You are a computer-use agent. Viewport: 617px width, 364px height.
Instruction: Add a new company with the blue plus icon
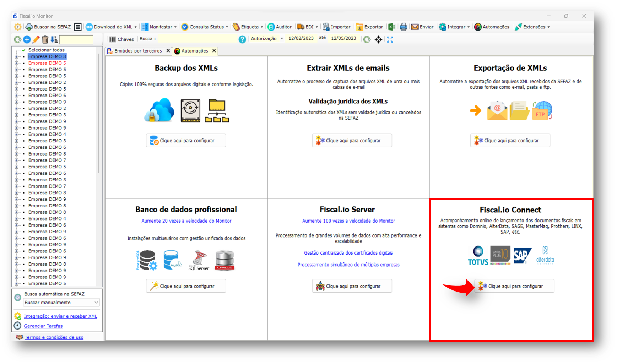27,39
